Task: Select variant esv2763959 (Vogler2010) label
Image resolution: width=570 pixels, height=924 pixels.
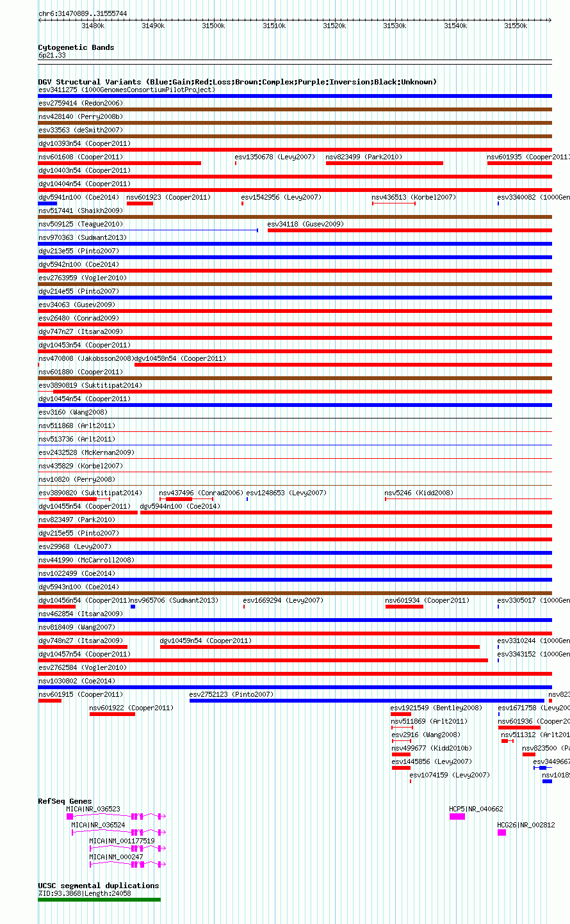Action: [x=83, y=278]
